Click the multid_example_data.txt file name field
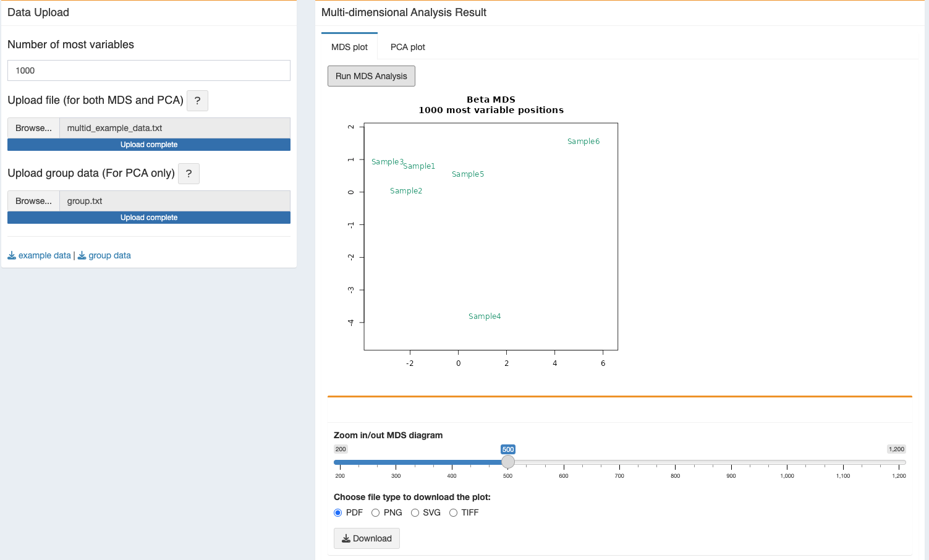This screenshot has height=560, width=929. pos(174,128)
